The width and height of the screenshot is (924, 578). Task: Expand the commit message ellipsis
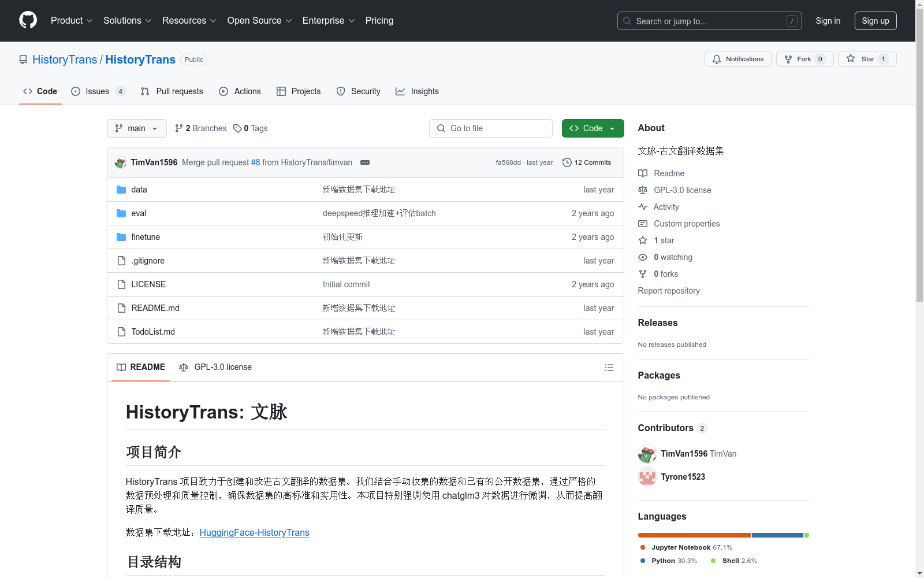tap(365, 162)
